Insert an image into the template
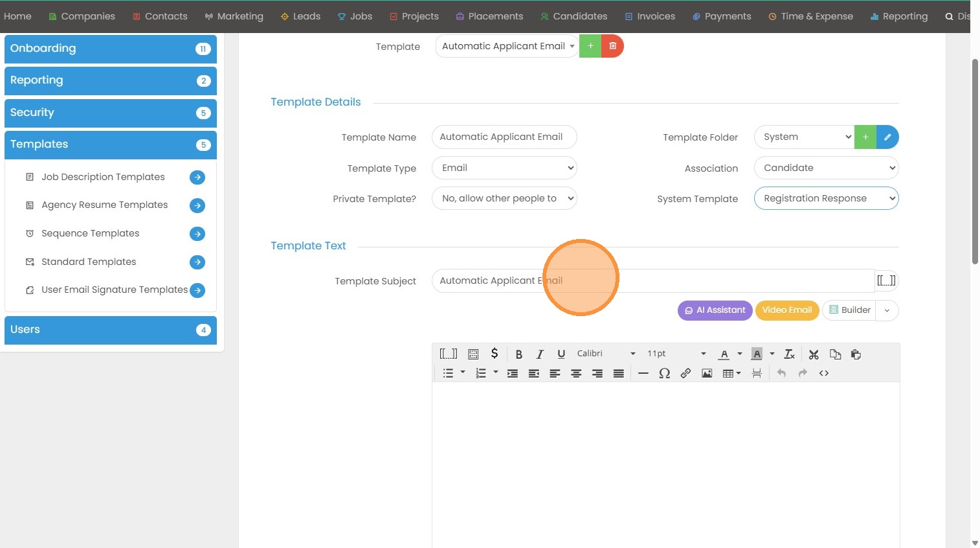 click(707, 373)
